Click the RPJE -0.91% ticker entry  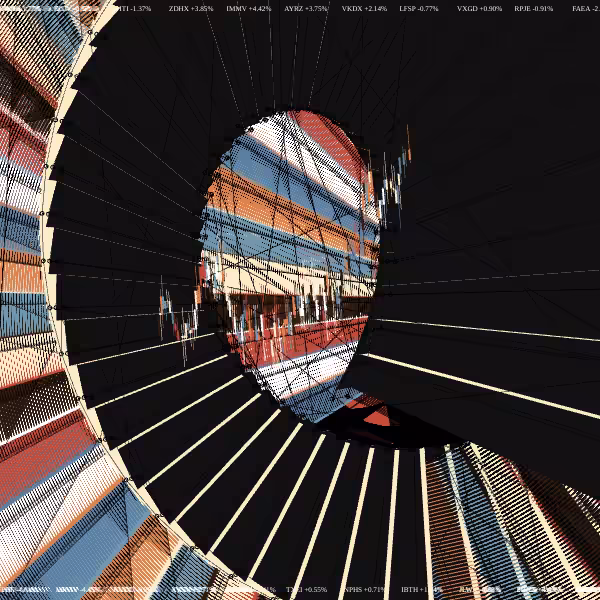click(x=533, y=8)
